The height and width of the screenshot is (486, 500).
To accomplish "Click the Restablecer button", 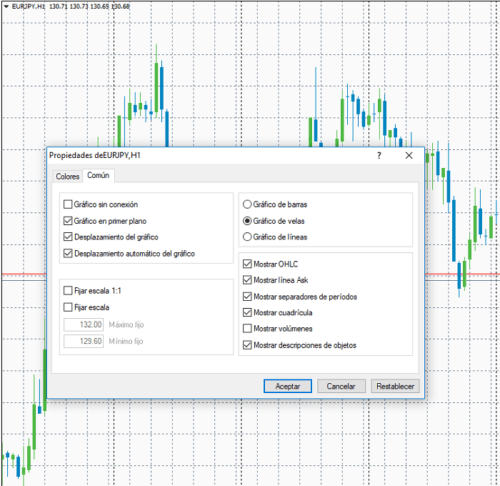I will [x=395, y=386].
